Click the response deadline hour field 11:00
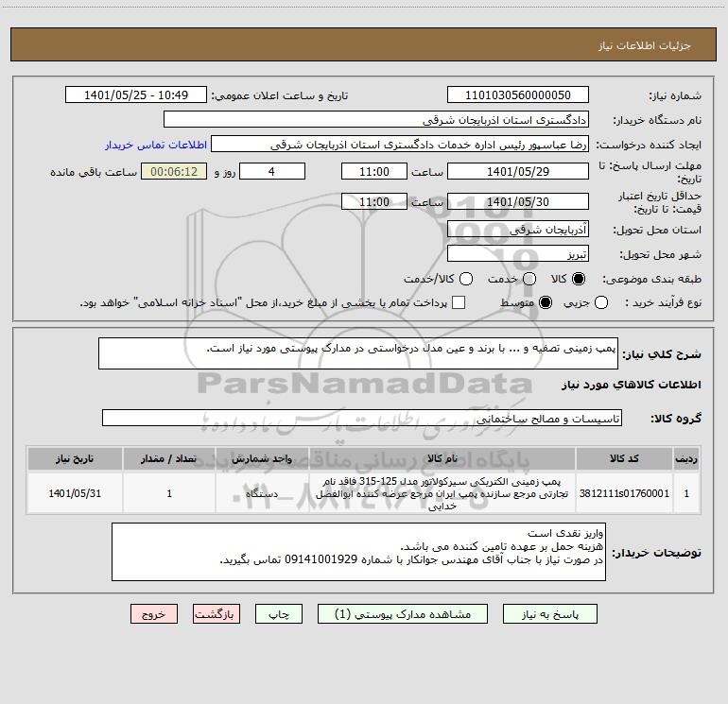This screenshot has height=704, width=728. (x=374, y=171)
